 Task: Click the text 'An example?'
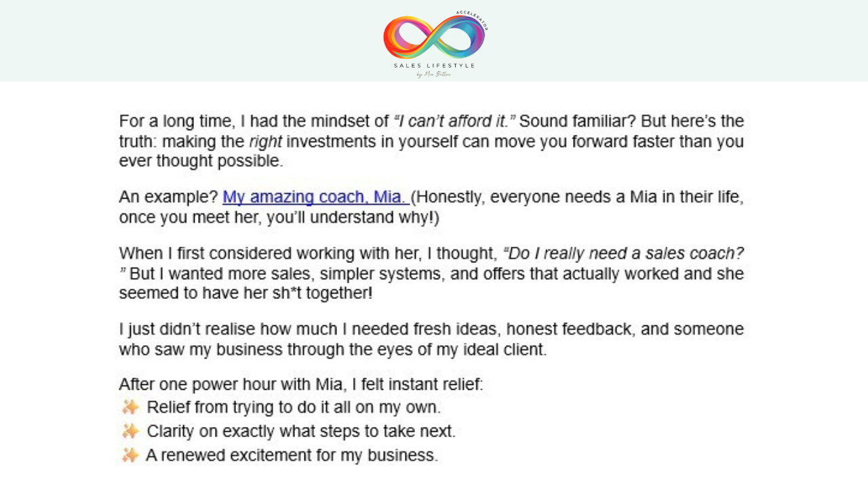[x=169, y=197]
